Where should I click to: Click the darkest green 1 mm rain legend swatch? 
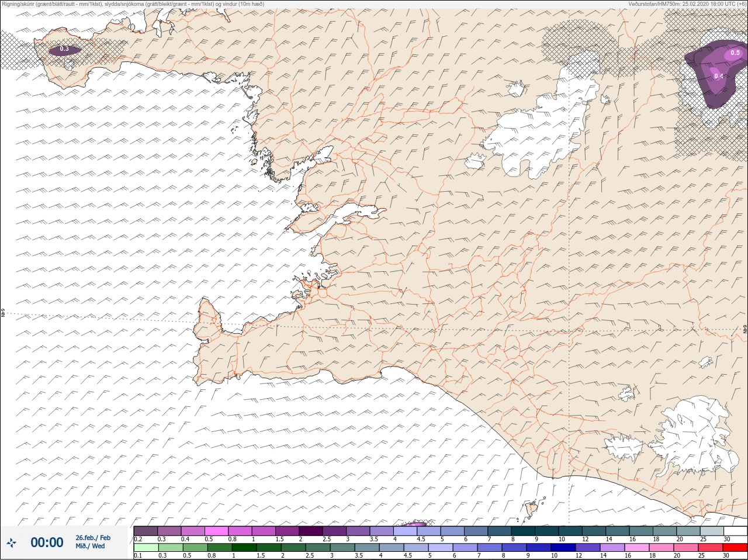[x=244, y=548]
